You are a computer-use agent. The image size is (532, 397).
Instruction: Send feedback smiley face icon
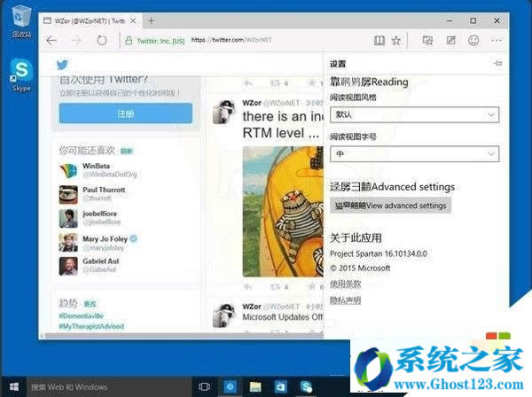[473, 41]
